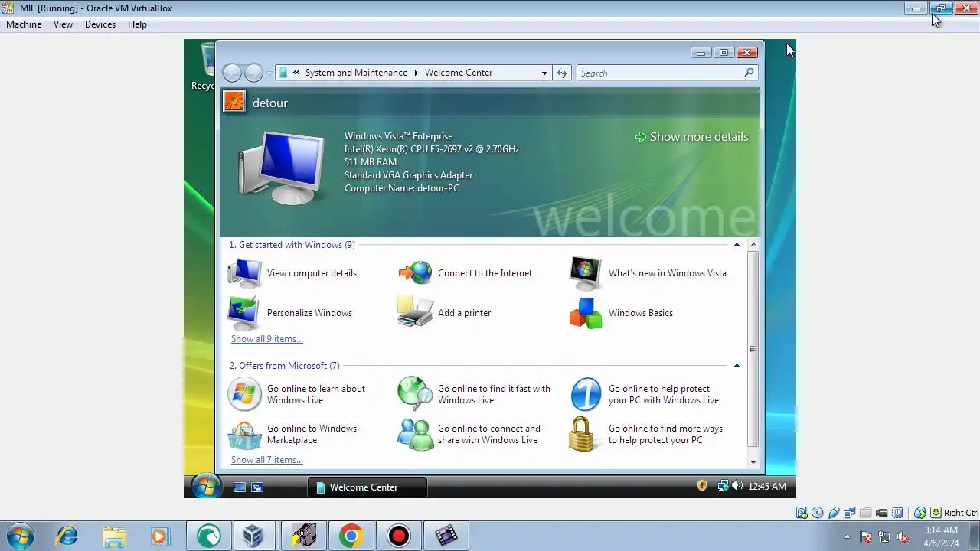Click the detour user account picture
The image size is (980, 551).
click(234, 101)
